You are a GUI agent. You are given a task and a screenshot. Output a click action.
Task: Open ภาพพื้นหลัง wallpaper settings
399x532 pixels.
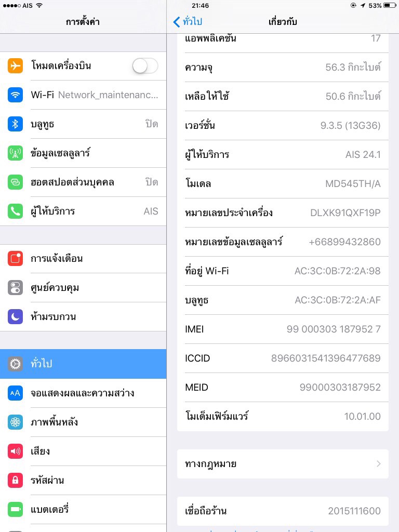click(x=83, y=422)
